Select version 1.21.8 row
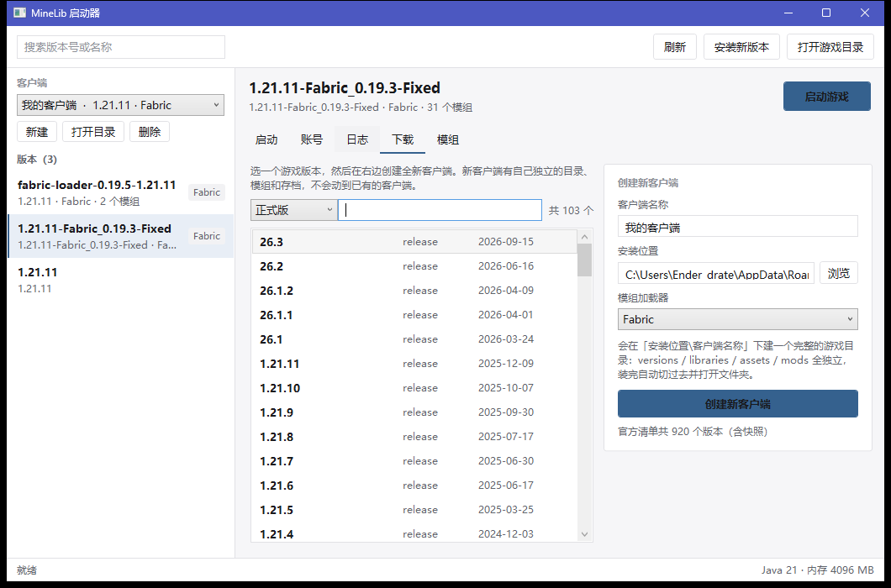 click(414, 438)
